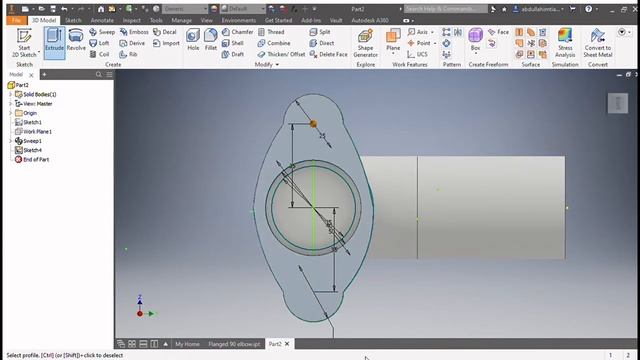Click the Combine tool

click(x=274, y=43)
